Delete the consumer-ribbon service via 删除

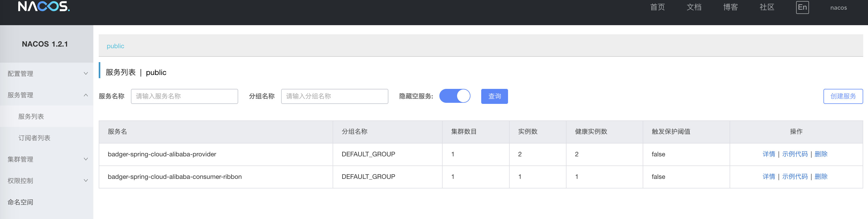[x=821, y=177]
